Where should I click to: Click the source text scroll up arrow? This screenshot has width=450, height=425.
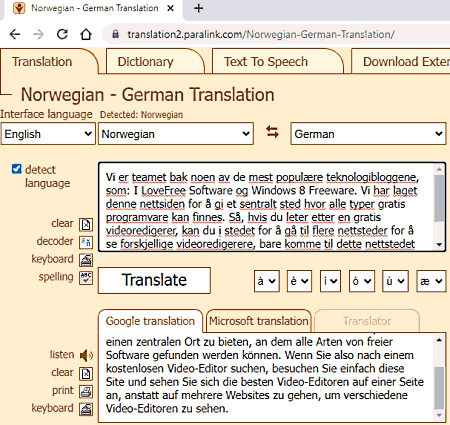pos(439,169)
